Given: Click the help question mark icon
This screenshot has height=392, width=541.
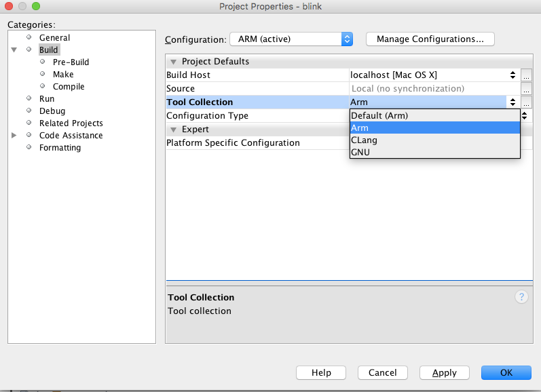Looking at the screenshot, I should pos(521,296).
